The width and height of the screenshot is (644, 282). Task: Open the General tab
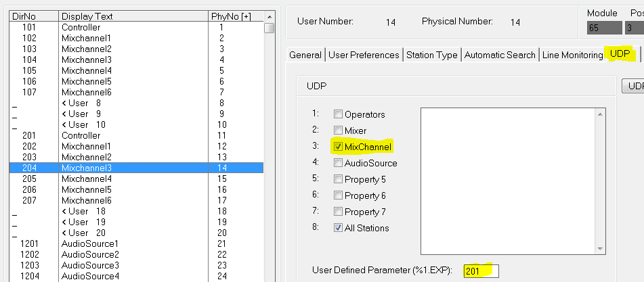point(305,55)
